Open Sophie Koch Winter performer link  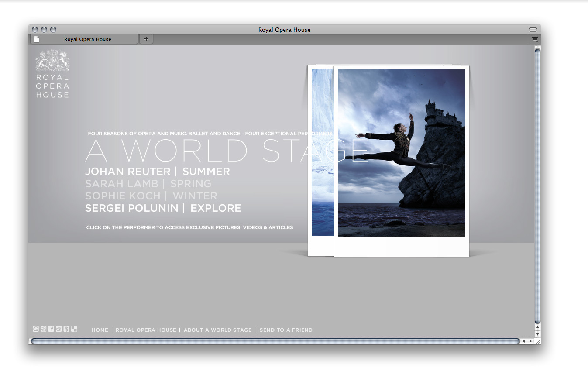point(151,196)
